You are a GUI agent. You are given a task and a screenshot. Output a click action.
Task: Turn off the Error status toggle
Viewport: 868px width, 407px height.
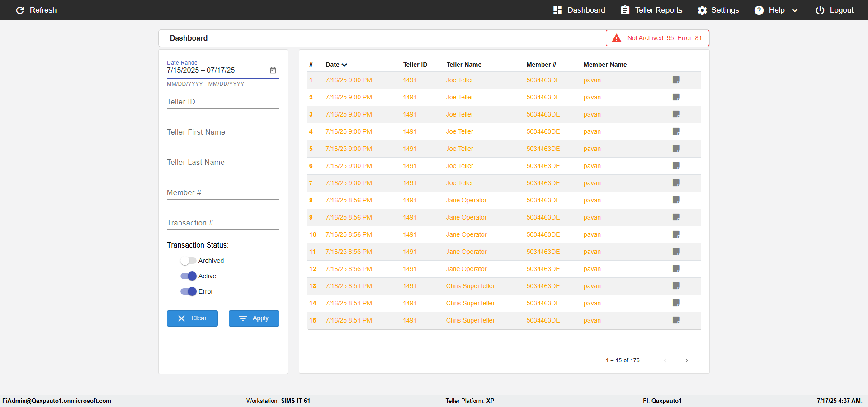coord(188,291)
